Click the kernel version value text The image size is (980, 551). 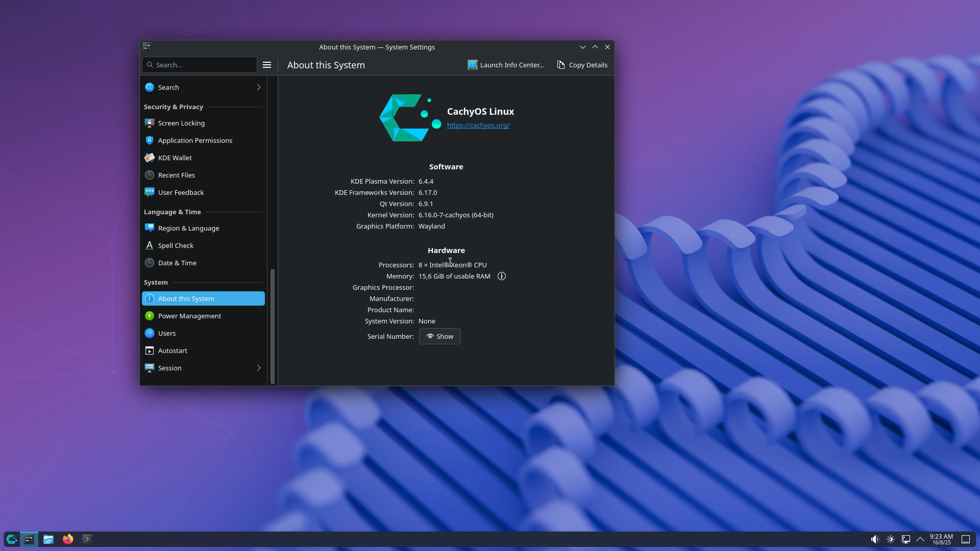456,215
